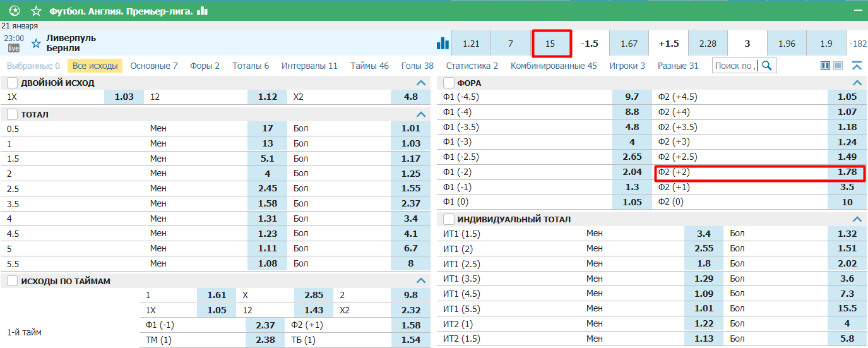
Task: Bet on home win odds 1.21
Action: coord(471,44)
